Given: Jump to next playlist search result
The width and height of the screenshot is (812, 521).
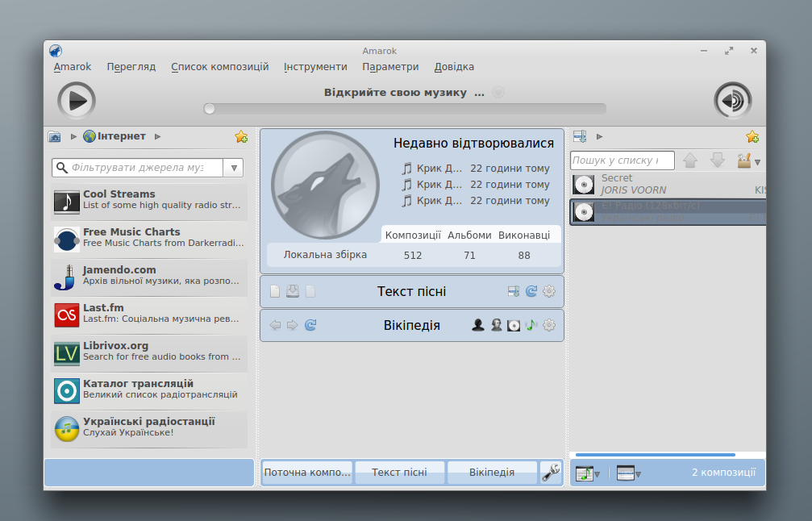Looking at the screenshot, I should coord(717,160).
